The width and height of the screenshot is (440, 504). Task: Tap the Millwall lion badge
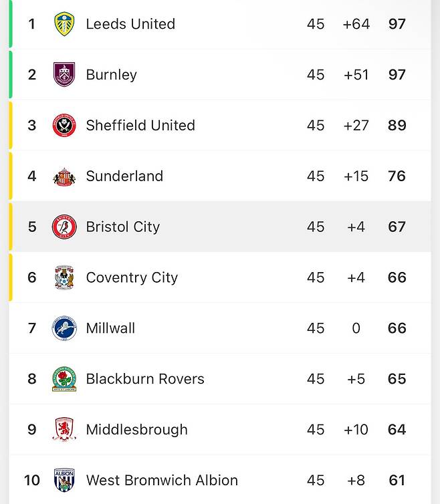[64, 328]
